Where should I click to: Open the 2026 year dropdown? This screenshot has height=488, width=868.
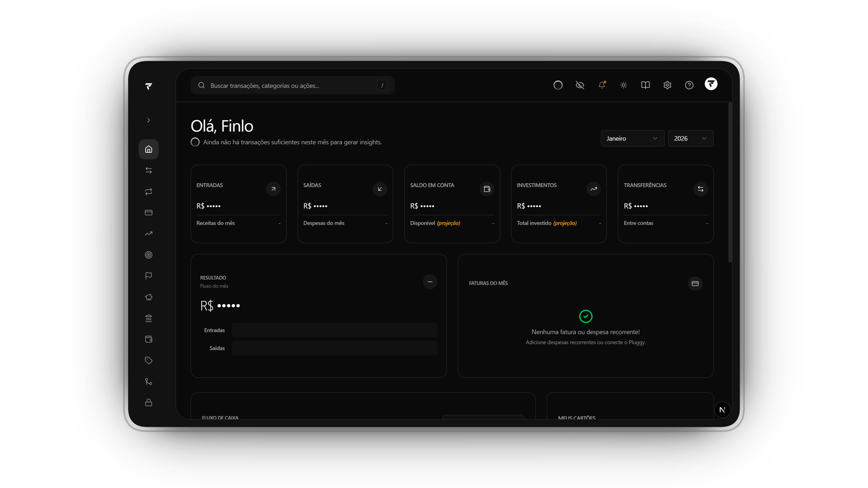pyautogui.click(x=690, y=138)
